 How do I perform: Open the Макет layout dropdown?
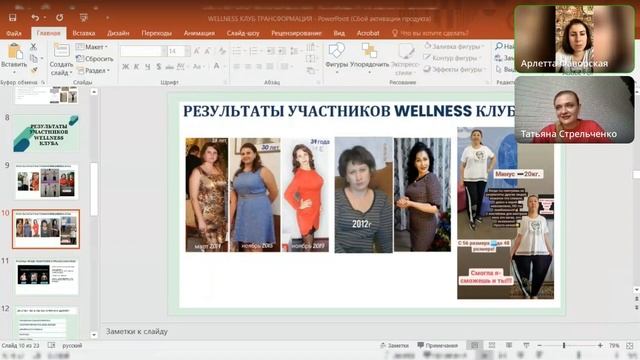pos(92,47)
